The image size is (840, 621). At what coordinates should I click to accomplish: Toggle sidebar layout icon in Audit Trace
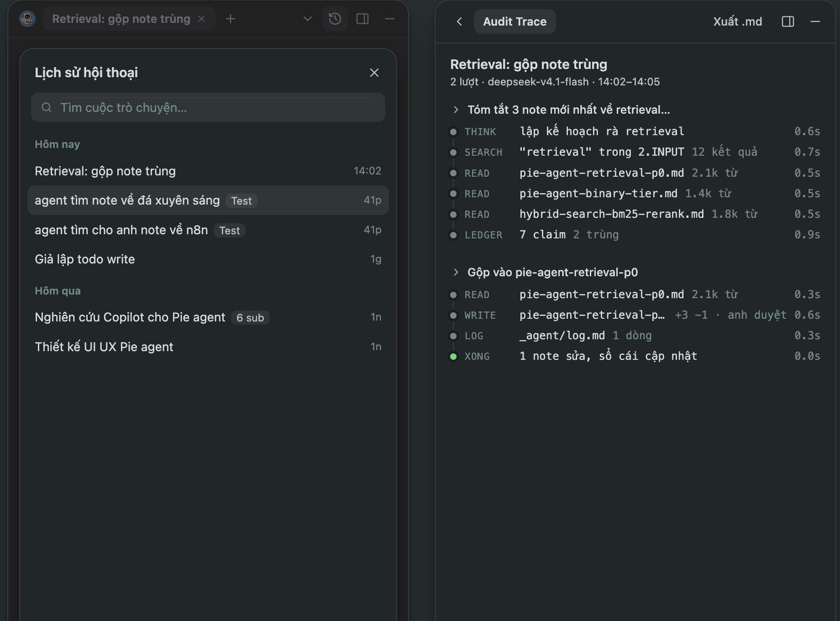pos(788,21)
